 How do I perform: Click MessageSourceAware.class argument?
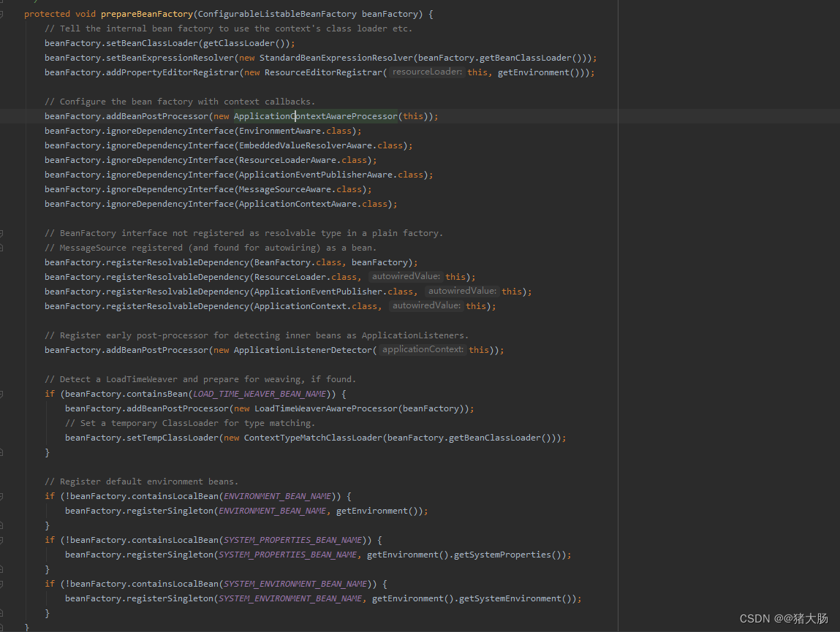[300, 190]
